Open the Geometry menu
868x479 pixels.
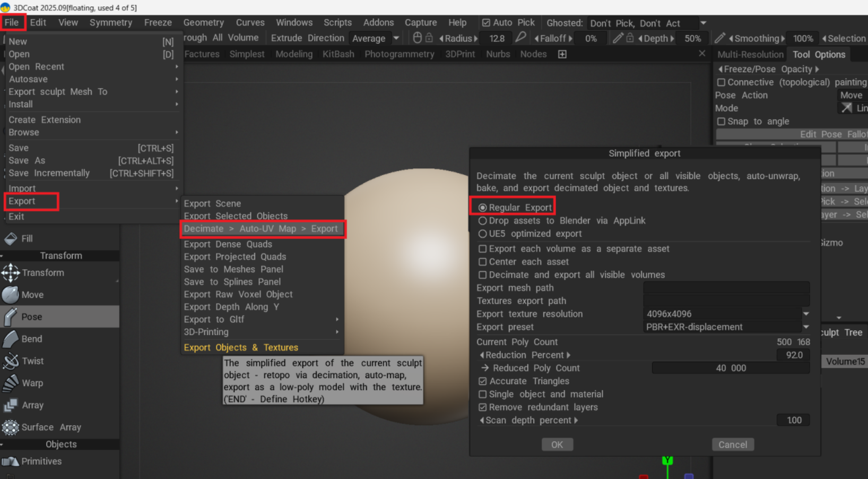[203, 22]
